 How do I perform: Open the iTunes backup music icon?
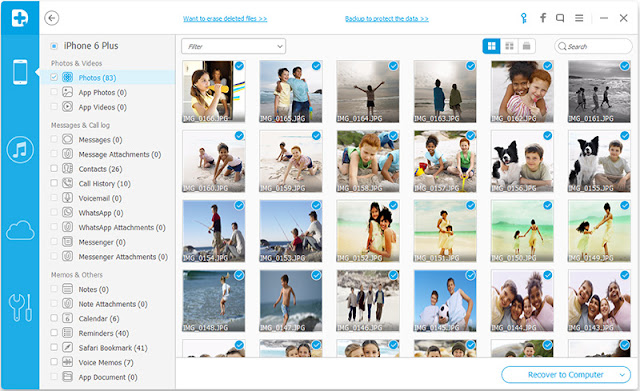[20, 150]
